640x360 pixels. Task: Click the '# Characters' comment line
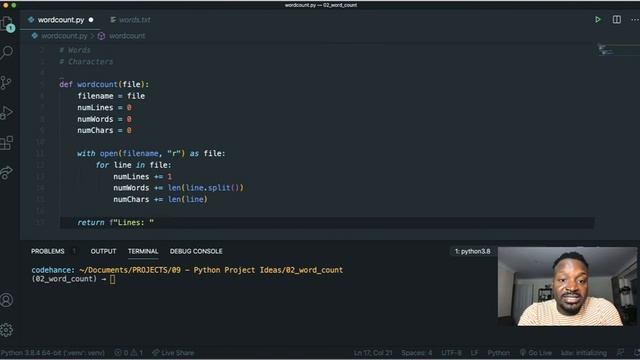[x=86, y=62]
